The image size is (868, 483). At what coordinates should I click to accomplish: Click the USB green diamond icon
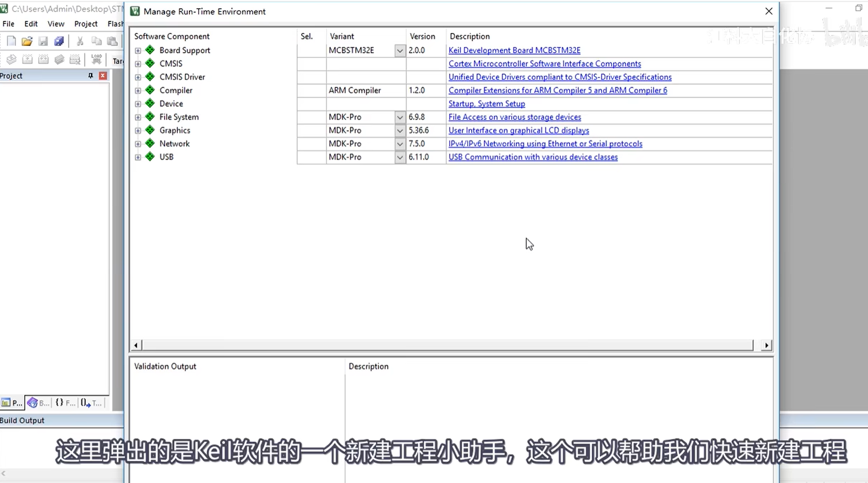(x=150, y=157)
